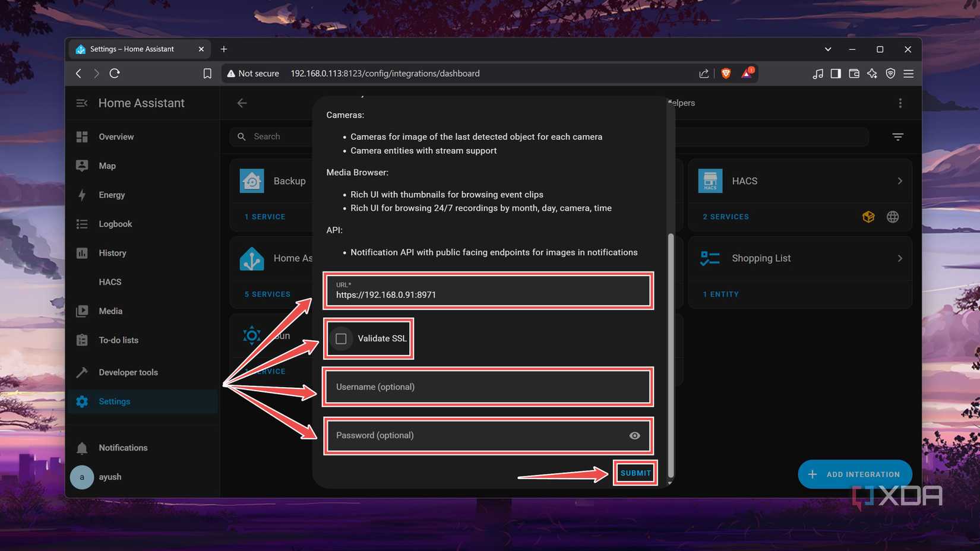Open the History panel

coord(112,253)
